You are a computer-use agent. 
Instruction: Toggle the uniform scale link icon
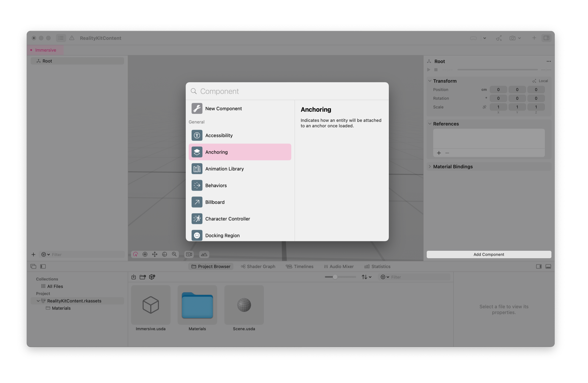[x=484, y=107]
